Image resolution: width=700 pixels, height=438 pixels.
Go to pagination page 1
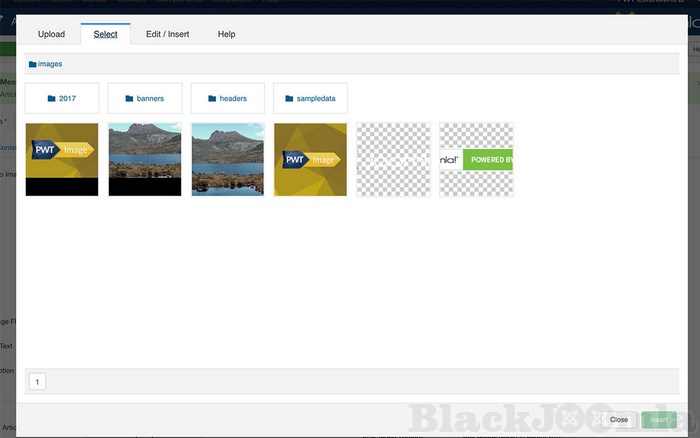(37, 381)
